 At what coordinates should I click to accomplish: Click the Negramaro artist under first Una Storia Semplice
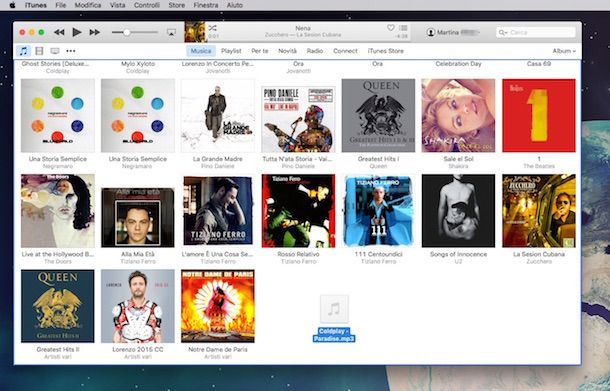[x=58, y=167]
